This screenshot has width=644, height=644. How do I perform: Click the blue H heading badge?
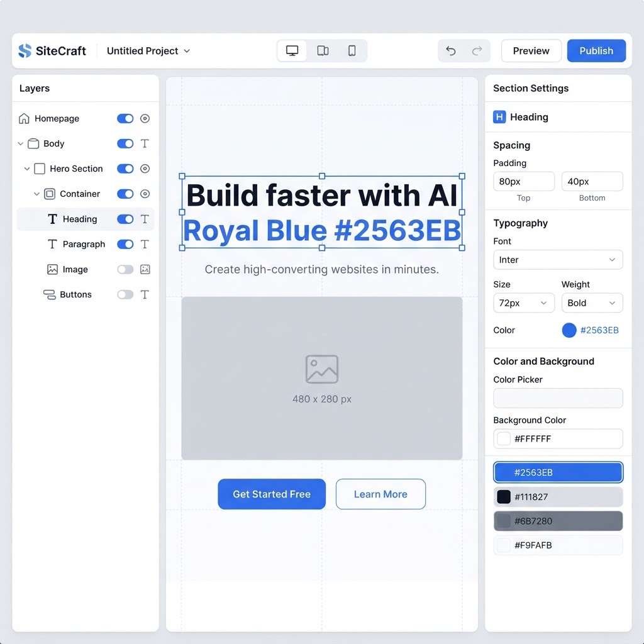[x=499, y=116]
